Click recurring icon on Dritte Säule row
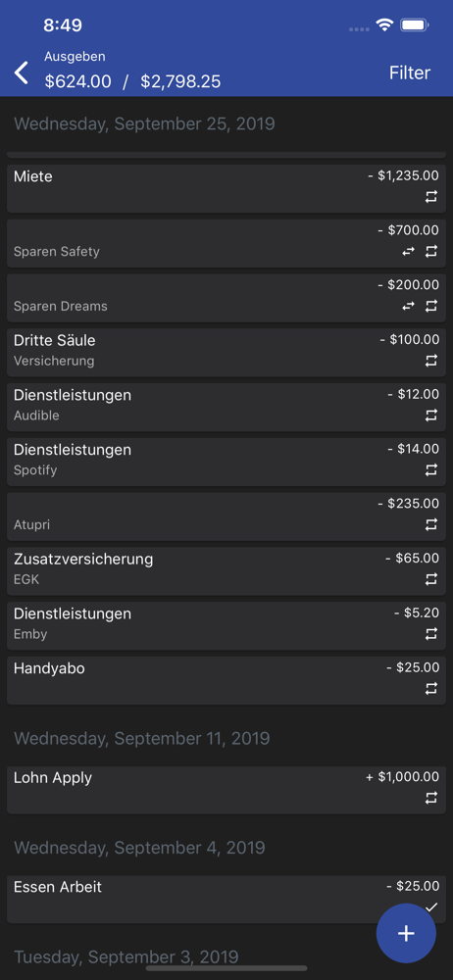453x980 pixels. point(431,361)
